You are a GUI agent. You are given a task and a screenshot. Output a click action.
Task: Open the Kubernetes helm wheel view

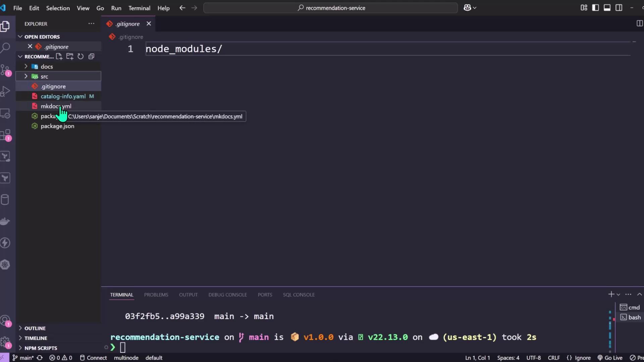[5, 265]
